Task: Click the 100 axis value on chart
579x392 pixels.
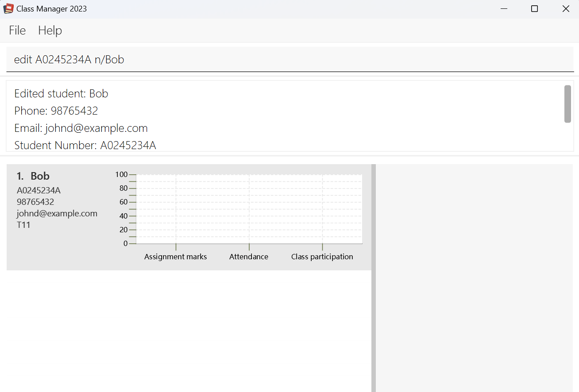Action: (x=121, y=174)
